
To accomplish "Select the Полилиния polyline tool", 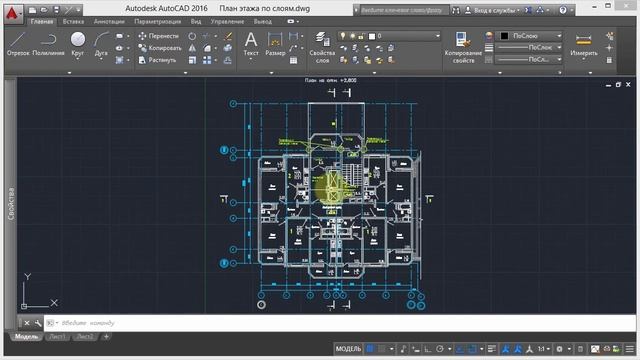I will pyautogui.click(x=48, y=44).
